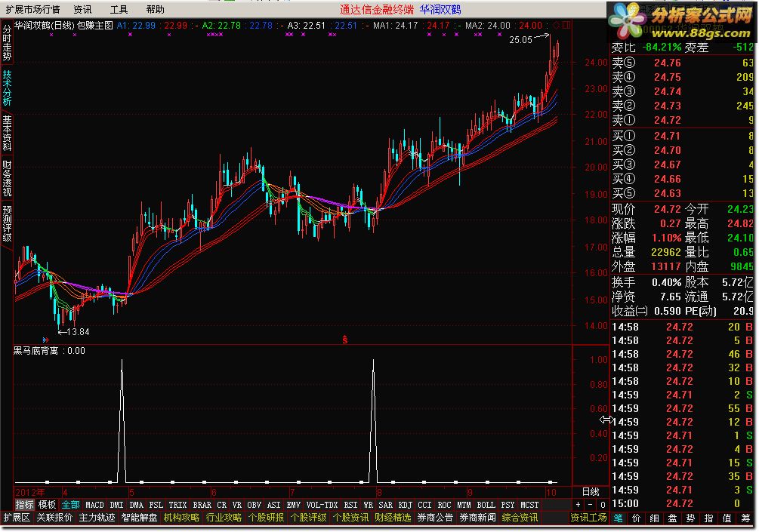Switch to 分时走势 side tab
Screen dimensions: 759x532
point(7,43)
